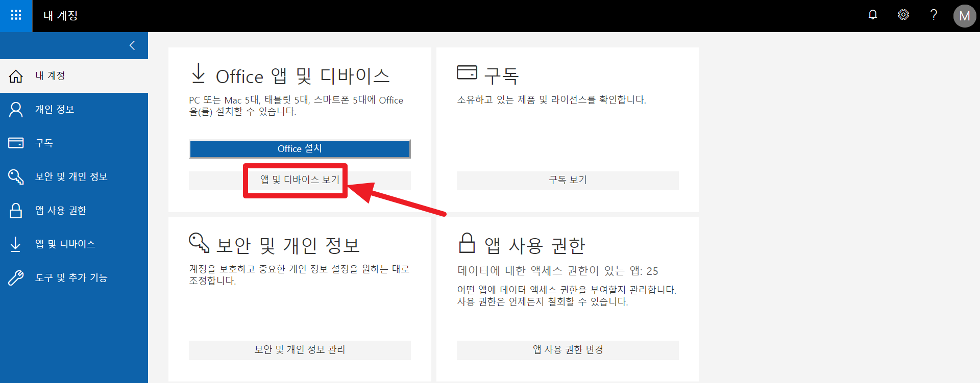
Task: Click the Office 앱 및 디바이스 card heading
Action: pos(303,76)
